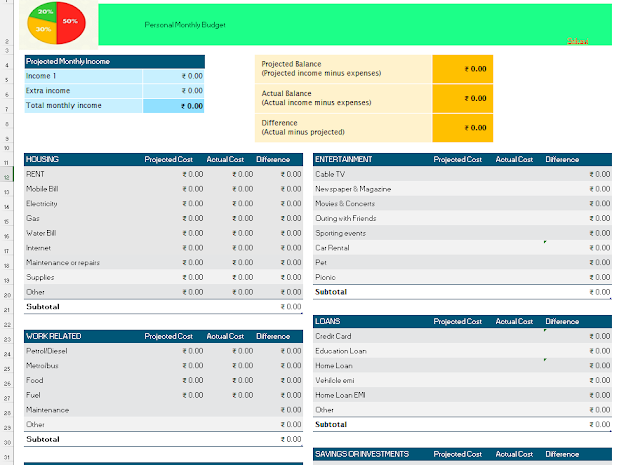
Task: Select WORK RELATED Subtotal value cell
Action: (291, 439)
